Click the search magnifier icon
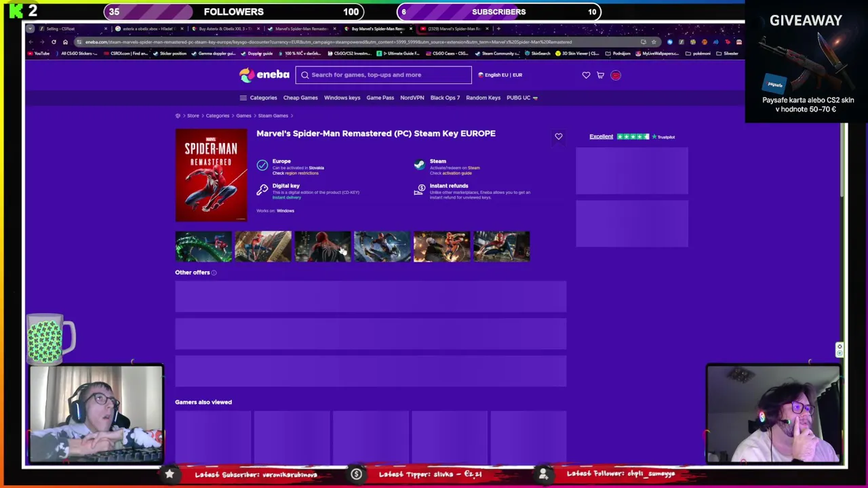 [304, 75]
